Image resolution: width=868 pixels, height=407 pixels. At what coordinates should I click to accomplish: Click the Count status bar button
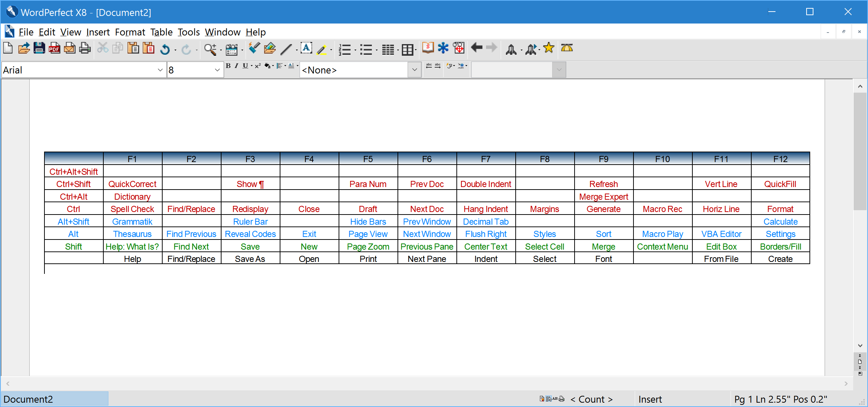click(x=592, y=399)
